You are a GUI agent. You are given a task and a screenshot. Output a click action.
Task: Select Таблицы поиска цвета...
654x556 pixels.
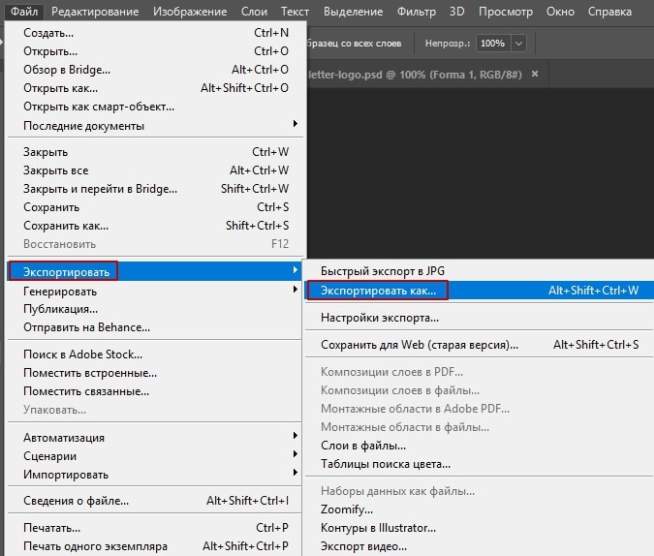480,464
